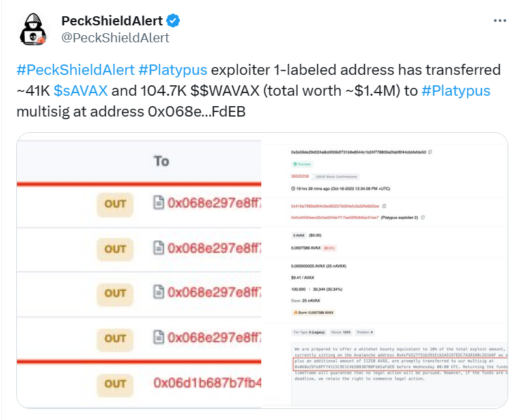Viewport: 518px width, 420px height.
Task: Open the $sAVAX cashtag
Action: [x=81, y=91]
